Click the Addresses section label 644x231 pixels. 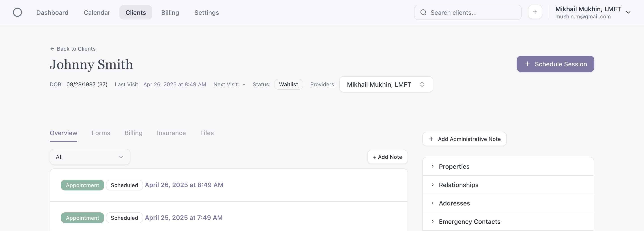pos(454,203)
